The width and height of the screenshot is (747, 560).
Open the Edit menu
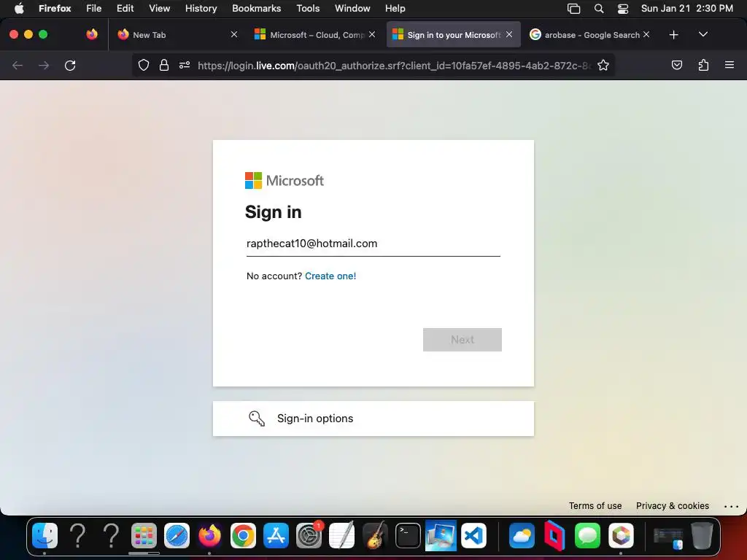pyautogui.click(x=125, y=9)
